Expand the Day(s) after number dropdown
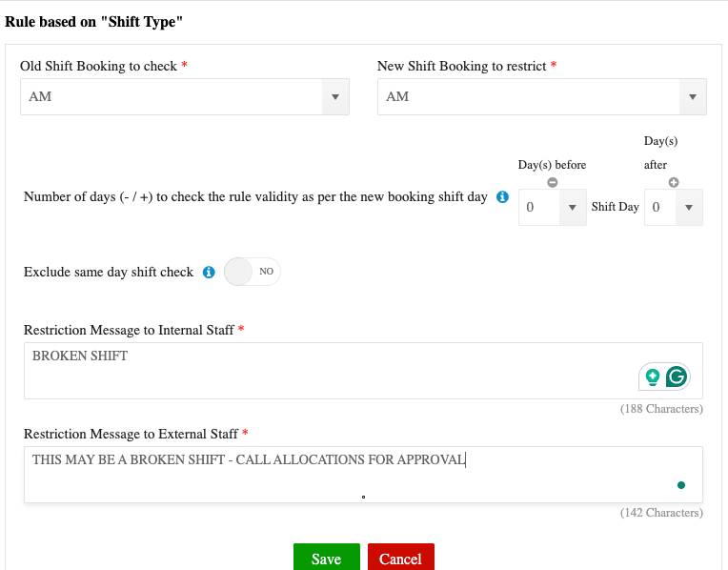 (x=673, y=207)
